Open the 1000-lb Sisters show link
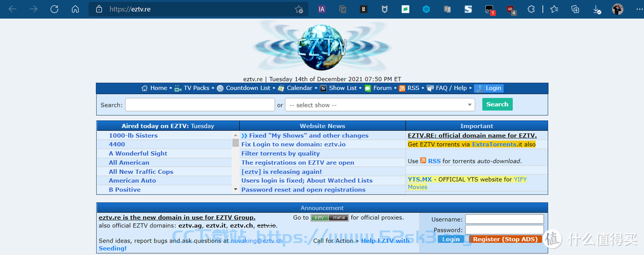The width and height of the screenshot is (644, 255). pos(133,136)
